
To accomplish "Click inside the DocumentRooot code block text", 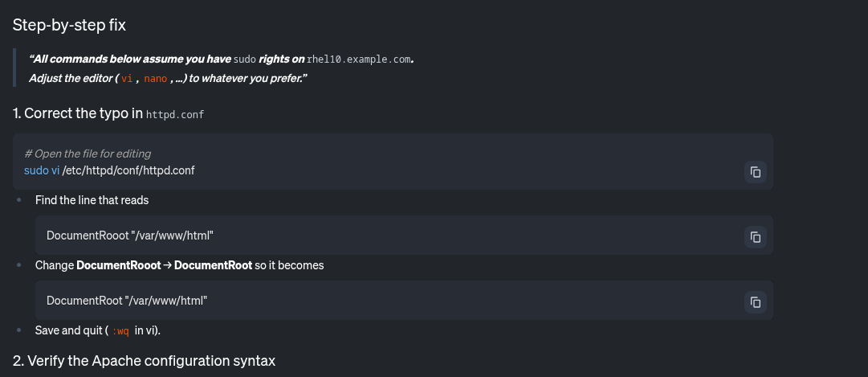I will pyautogui.click(x=129, y=236).
